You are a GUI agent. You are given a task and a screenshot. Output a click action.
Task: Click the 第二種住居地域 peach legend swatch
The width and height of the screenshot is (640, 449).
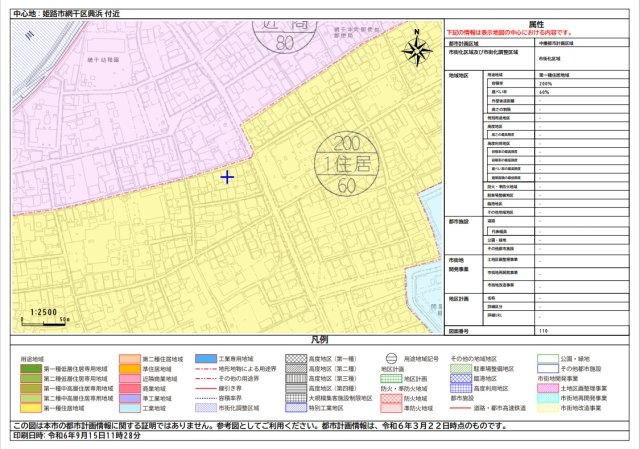coord(130,359)
